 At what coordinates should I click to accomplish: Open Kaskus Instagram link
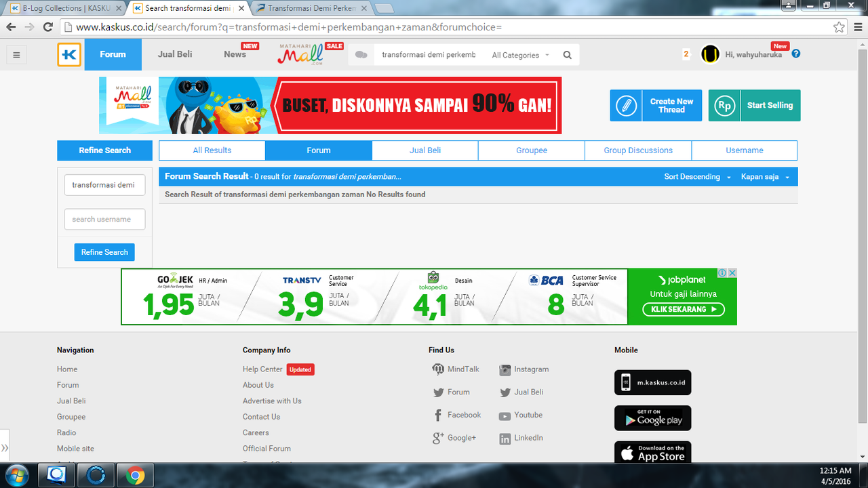[524, 369]
